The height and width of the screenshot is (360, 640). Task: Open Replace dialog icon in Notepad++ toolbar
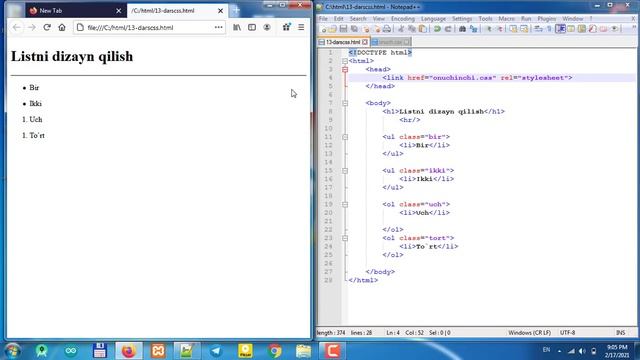tap(473, 29)
